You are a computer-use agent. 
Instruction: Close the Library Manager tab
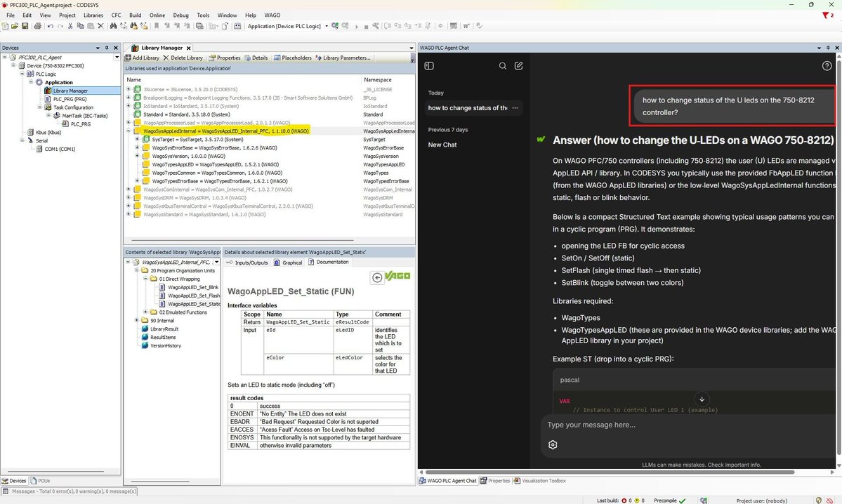pos(188,48)
